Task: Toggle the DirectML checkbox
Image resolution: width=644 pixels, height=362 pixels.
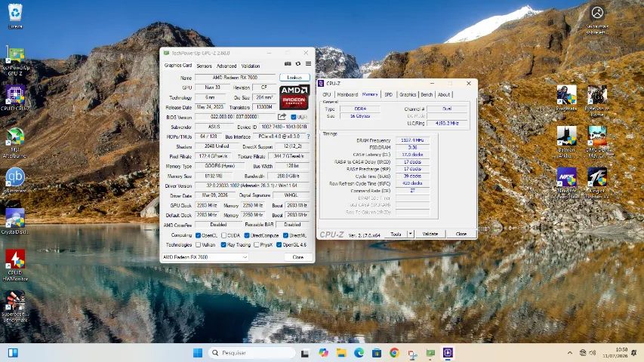Action: (285, 235)
